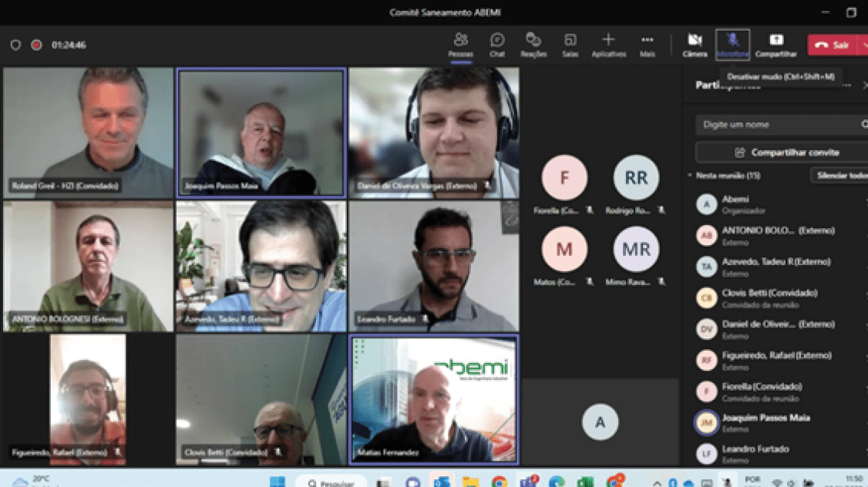Click the recording indicator icon

click(x=36, y=45)
